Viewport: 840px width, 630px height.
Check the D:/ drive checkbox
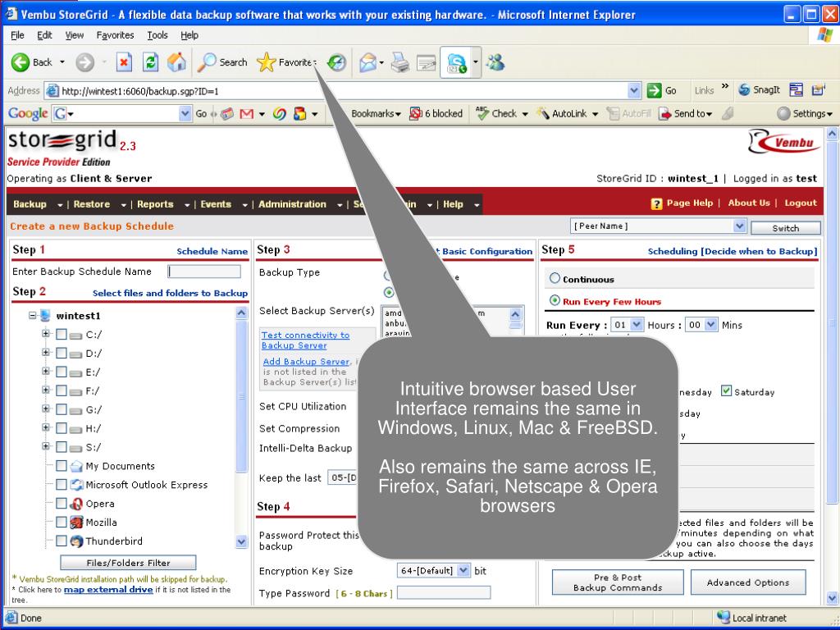click(61, 353)
